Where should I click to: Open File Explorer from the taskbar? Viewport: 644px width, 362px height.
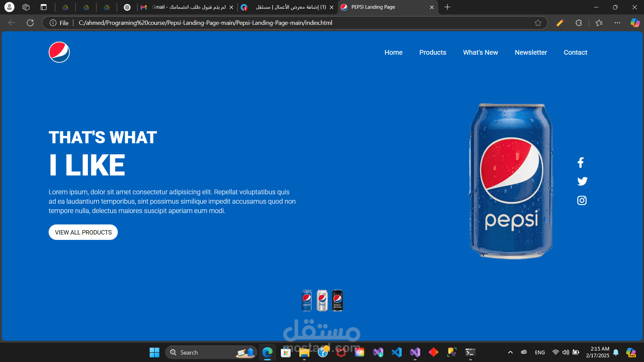(304, 352)
